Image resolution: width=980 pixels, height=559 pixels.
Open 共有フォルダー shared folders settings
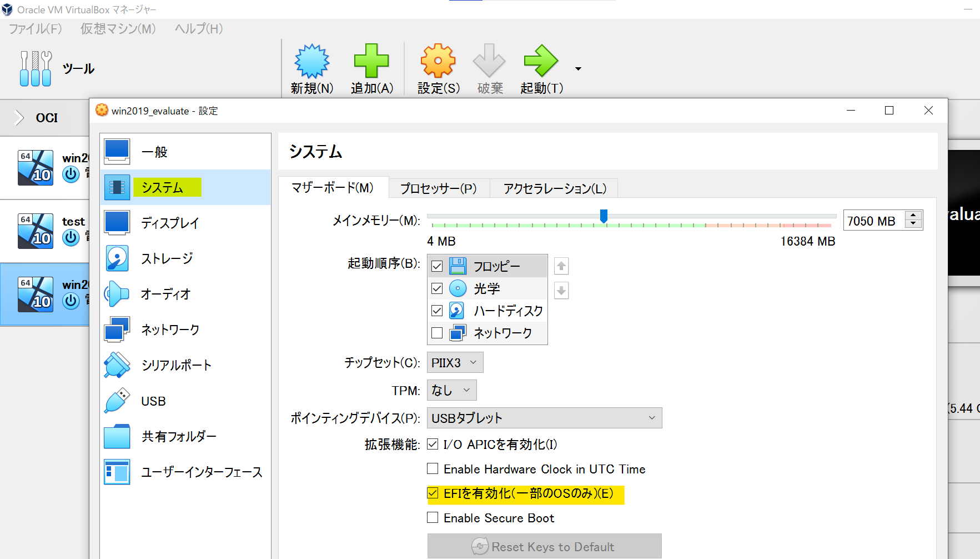click(x=185, y=436)
